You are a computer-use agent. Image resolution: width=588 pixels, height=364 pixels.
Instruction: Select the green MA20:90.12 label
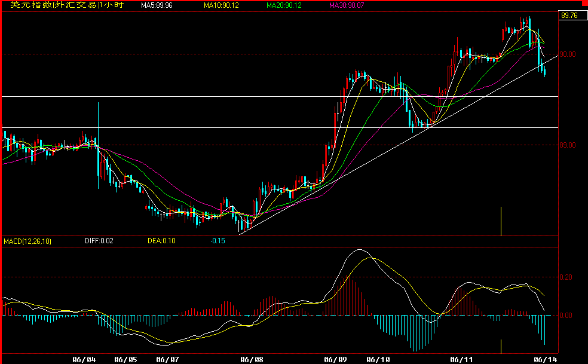tap(284, 5)
